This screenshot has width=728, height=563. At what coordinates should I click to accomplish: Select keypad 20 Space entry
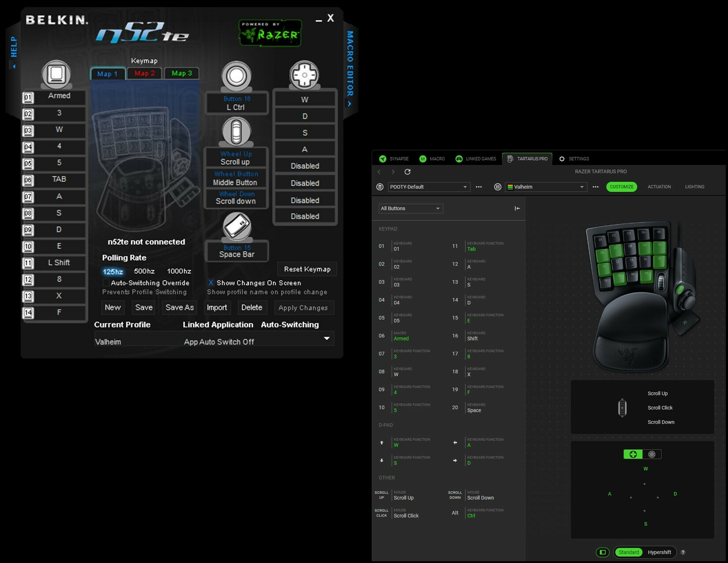click(x=484, y=408)
